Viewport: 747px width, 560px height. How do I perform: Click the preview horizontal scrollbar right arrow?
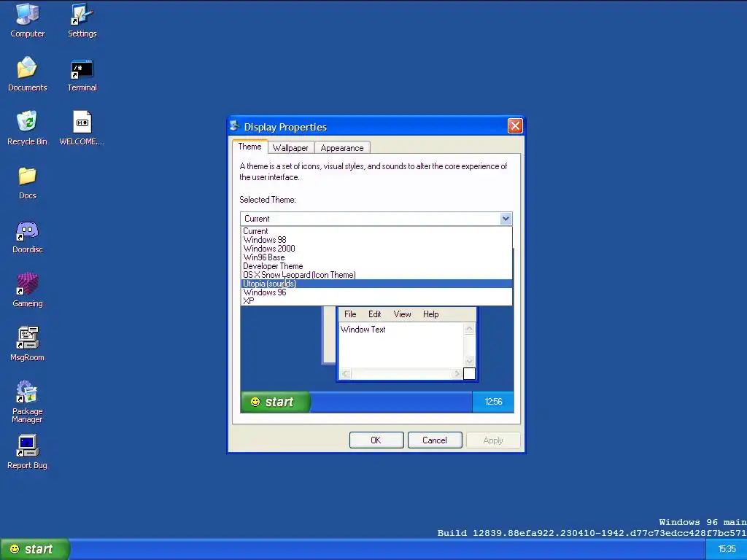click(457, 374)
